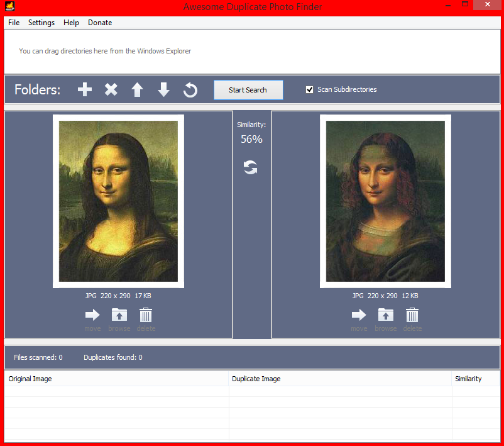Delete the left duplicate photo

coord(145,315)
